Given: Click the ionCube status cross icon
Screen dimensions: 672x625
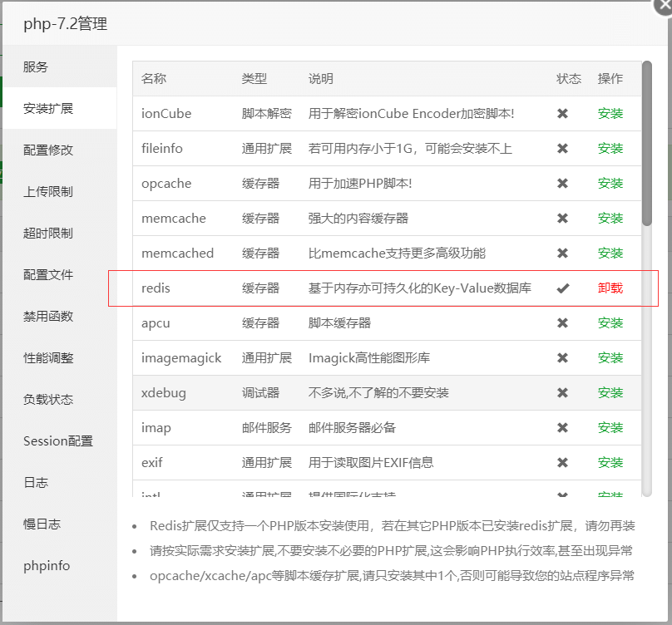Looking at the screenshot, I should click(562, 114).
